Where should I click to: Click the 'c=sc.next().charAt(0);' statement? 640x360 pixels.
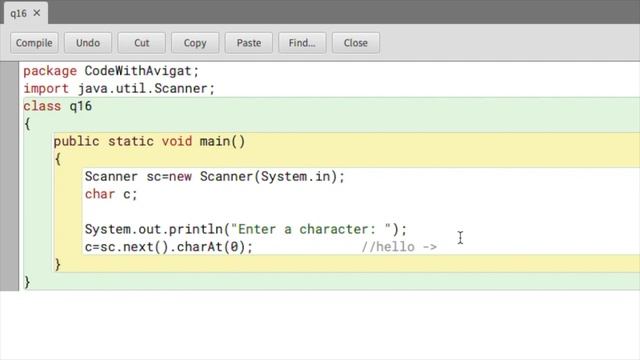(169, 247)
